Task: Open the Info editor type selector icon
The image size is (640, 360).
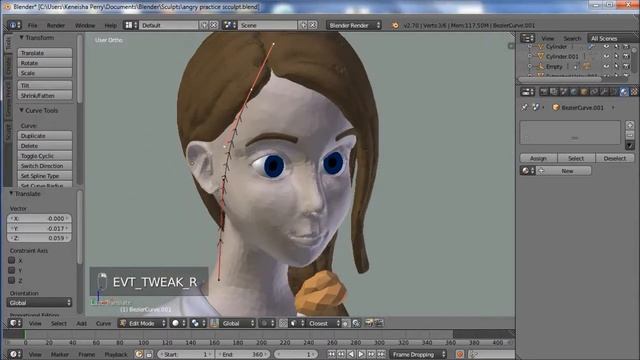Action: click(14, 25)
